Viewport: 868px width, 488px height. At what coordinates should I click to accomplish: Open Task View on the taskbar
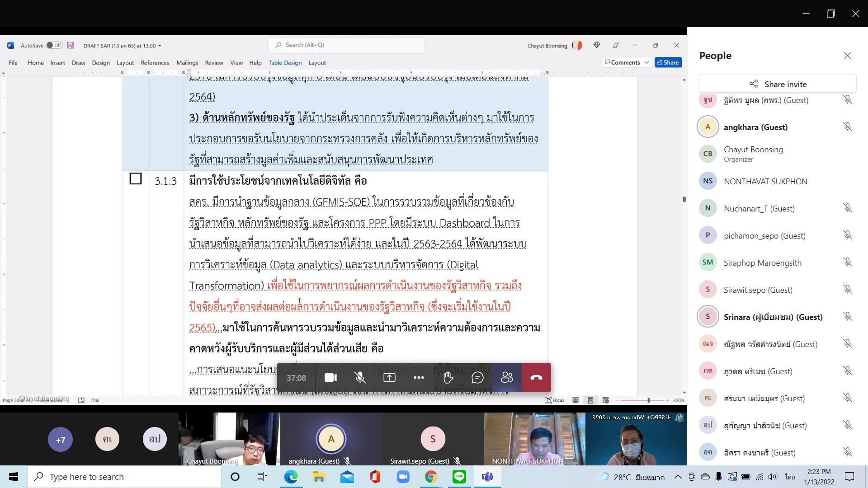click(x=262, y=477)
